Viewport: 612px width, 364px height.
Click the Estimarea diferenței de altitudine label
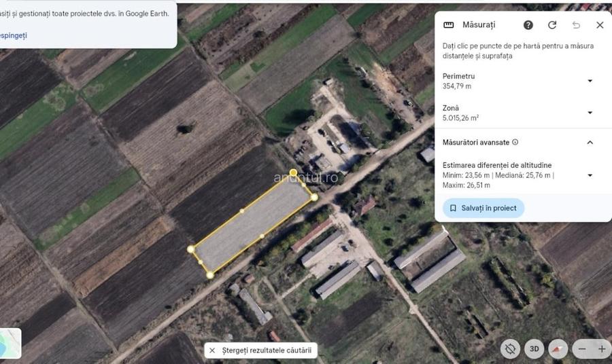[497, 165]
